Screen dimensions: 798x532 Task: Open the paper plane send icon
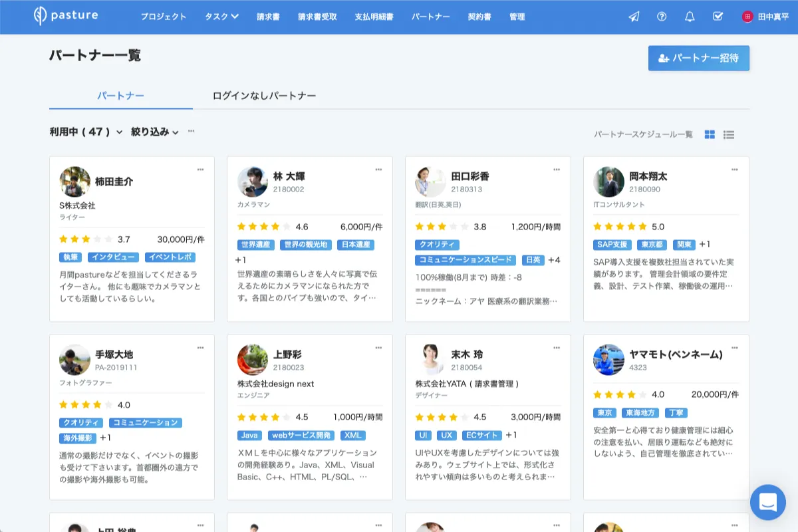(634, 17)
